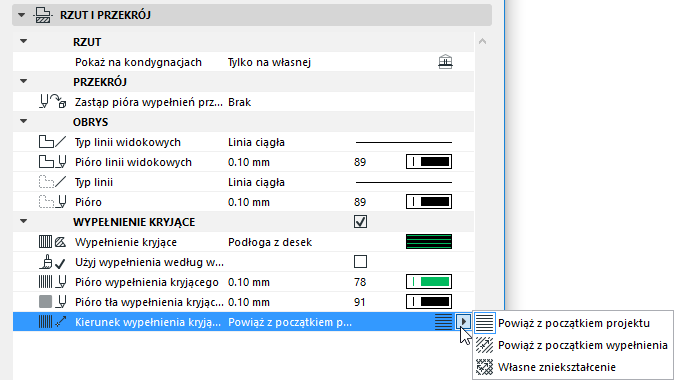Click the Powiąż z początkiem p... value text
674x380 pixels.
(290, 322)
